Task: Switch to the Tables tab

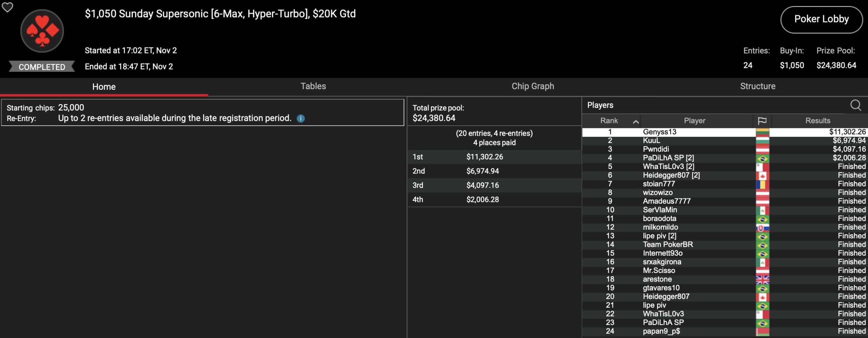Action: [313, 86]
